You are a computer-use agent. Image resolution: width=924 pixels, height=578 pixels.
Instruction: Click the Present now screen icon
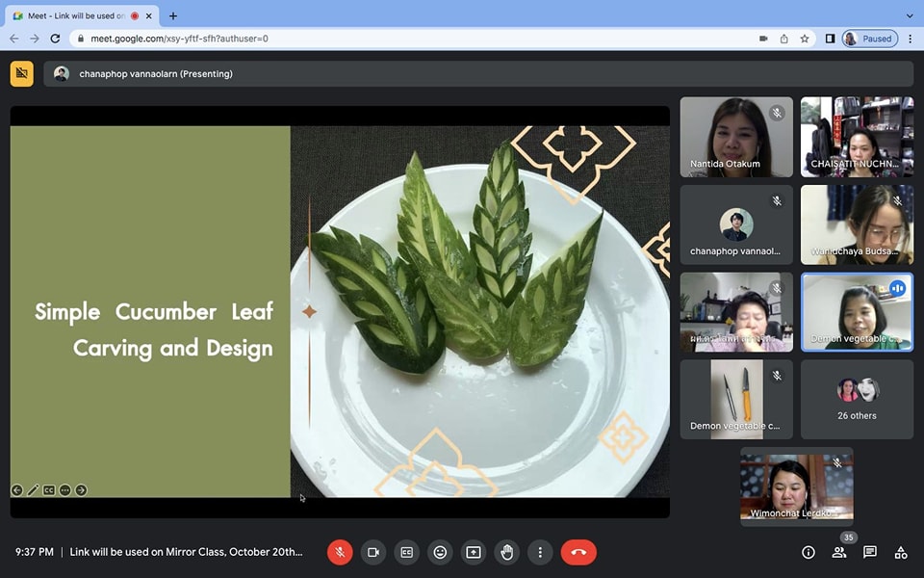coord(474,552)
